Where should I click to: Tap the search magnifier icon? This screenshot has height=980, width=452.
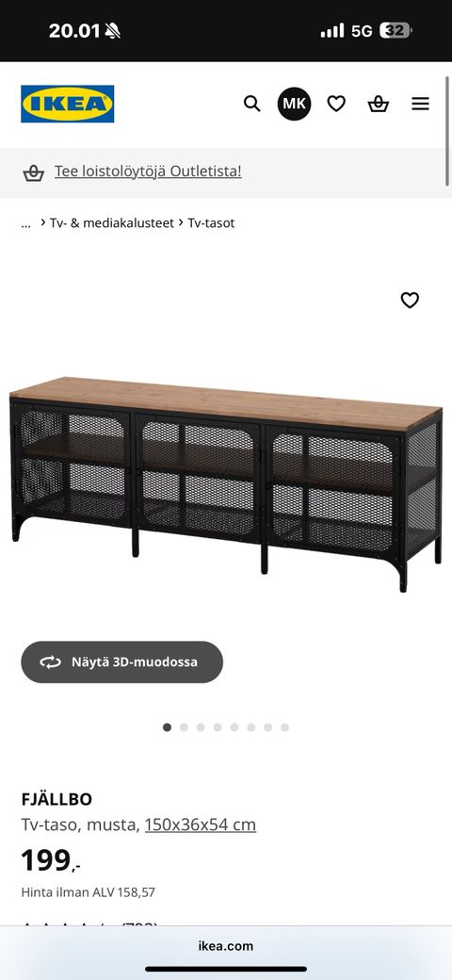pyautogui.click(x=251, y=104)
